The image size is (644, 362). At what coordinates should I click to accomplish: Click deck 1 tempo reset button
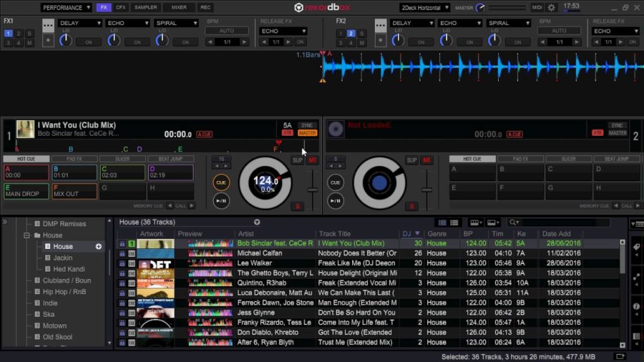[x=297, y=206]
